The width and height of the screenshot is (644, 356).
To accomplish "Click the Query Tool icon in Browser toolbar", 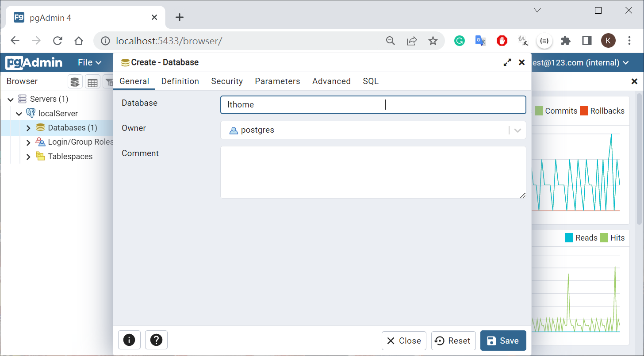I will pyautogui.click(x=75, y=82).
